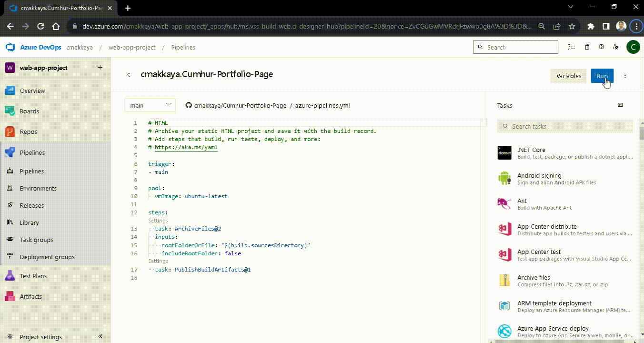Click the help icon in the header
The height and width of the screenshot is (343, 644).
tap(601, 47)
